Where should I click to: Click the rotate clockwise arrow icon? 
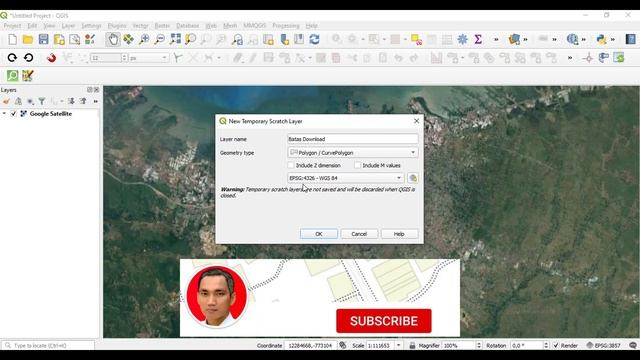12,58
